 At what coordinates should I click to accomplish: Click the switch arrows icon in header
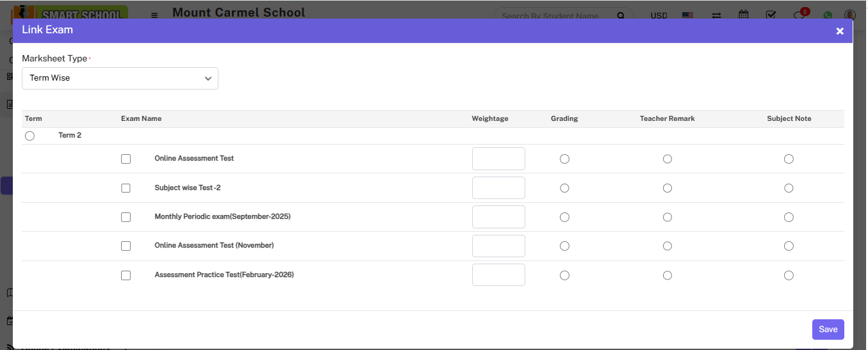pos(717,15)
